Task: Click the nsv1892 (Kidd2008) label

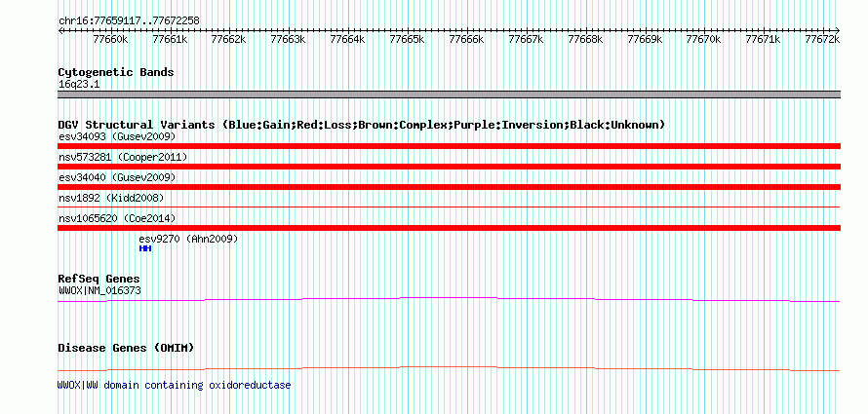Action: 111,198
